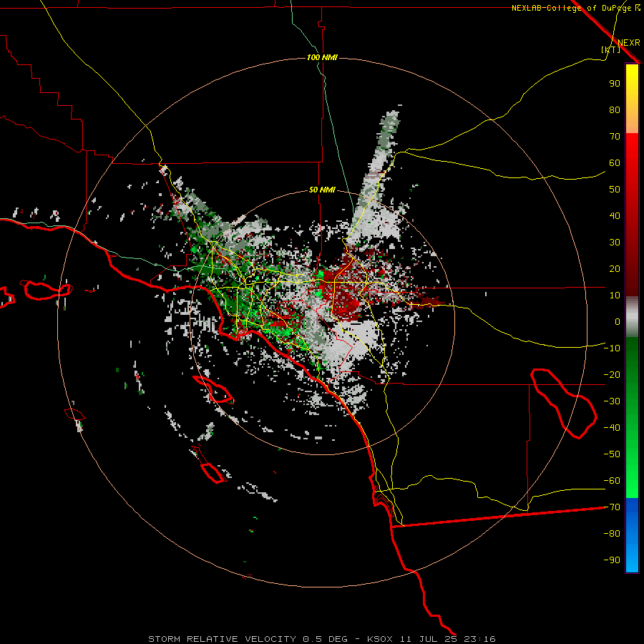Click the -90 value on velocity scale
The height and width of the screenshot is (644, 644).
(612, 560)
